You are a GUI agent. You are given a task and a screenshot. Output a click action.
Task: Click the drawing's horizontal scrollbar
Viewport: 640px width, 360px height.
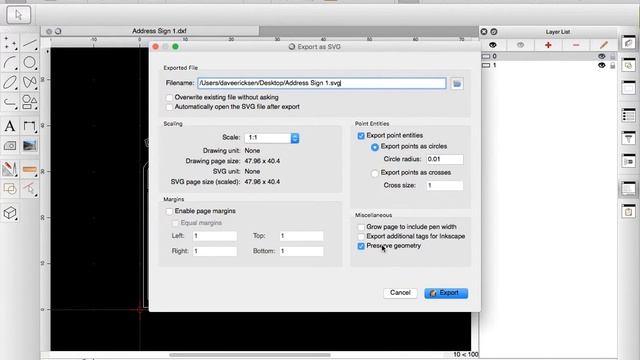coord(250,355)
